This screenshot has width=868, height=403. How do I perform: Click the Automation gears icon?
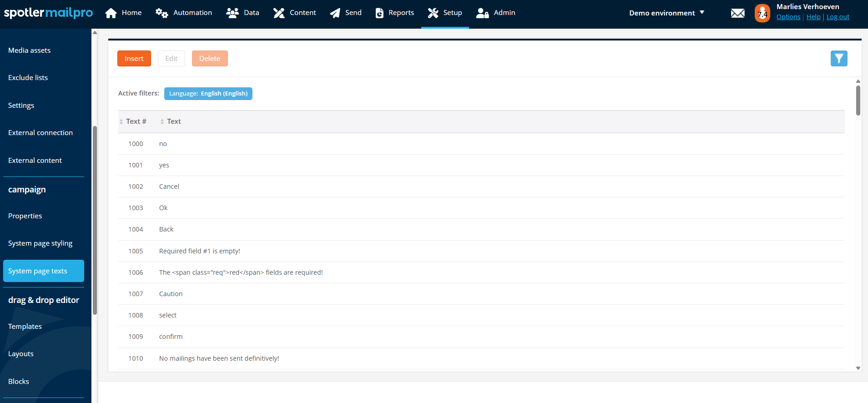tap(161, 13)
